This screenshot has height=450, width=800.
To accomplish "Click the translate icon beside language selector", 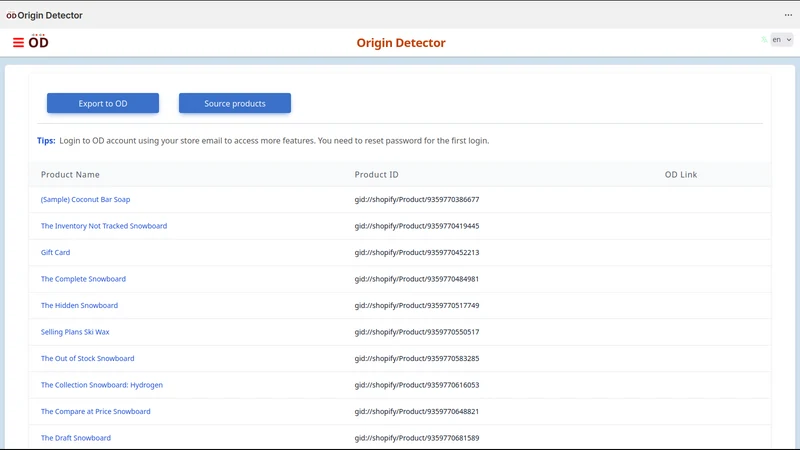I will (x=764, y=39).
